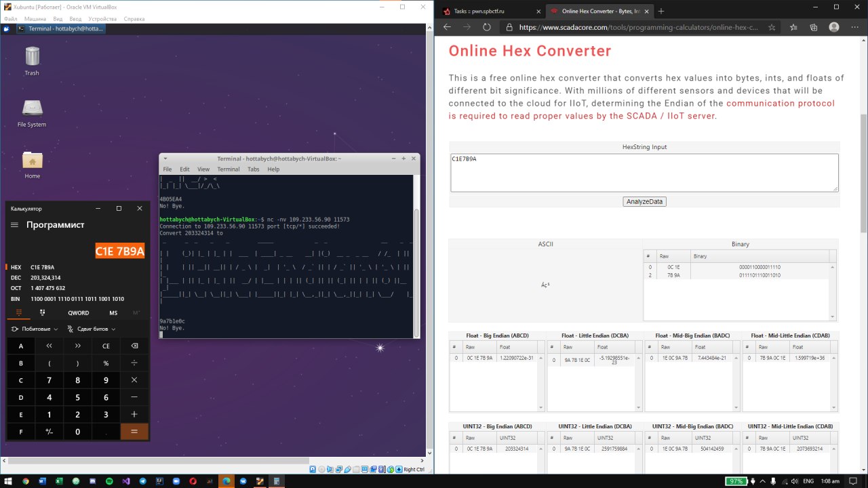Viewport: 868px width, 488px height.
Task: Toggle the QWORD word size
Action: pyautogui.click(x=78, y=312)
